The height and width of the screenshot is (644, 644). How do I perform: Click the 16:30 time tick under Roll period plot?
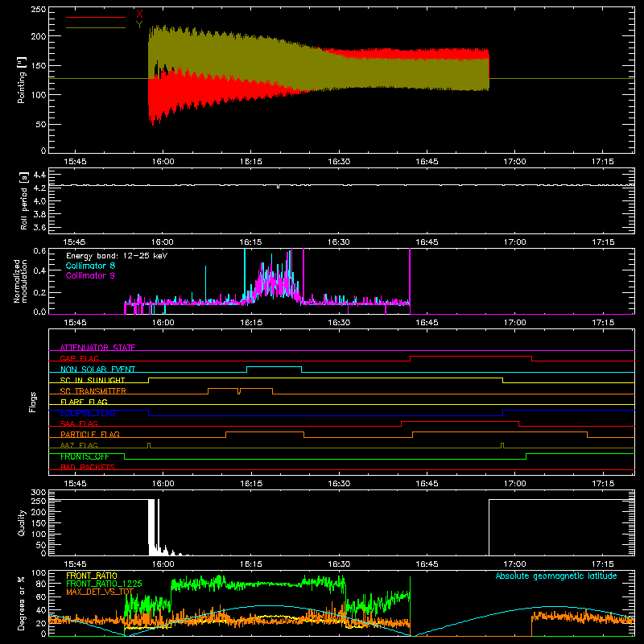point(339,242)
